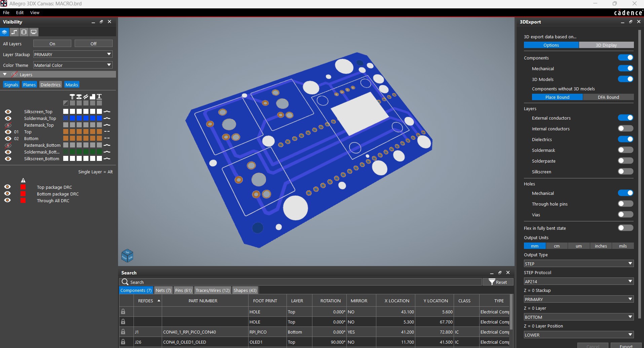Click the REFDES column header to sort
Screen dimensions: 644x348
click(145, 301)
